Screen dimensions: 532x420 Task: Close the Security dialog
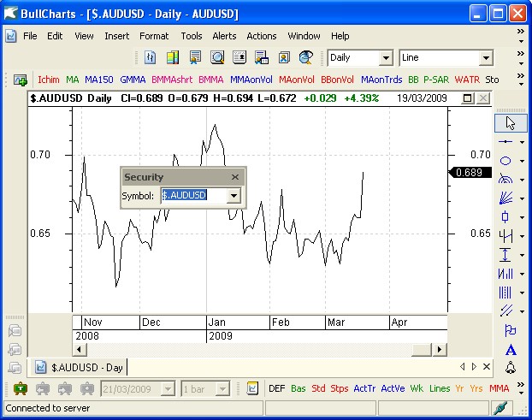click(x=235, y=177)
